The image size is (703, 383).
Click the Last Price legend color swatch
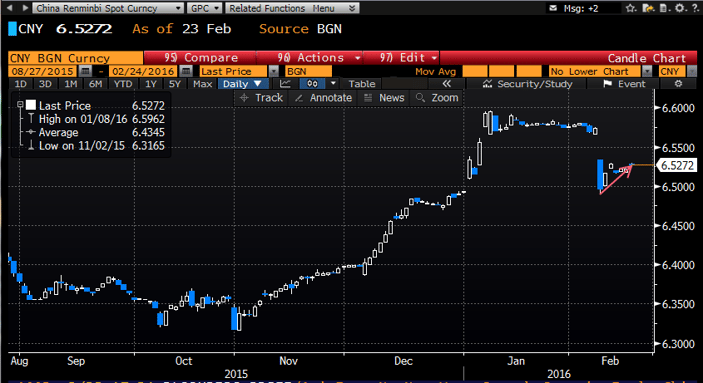click(x=31, y=105)
